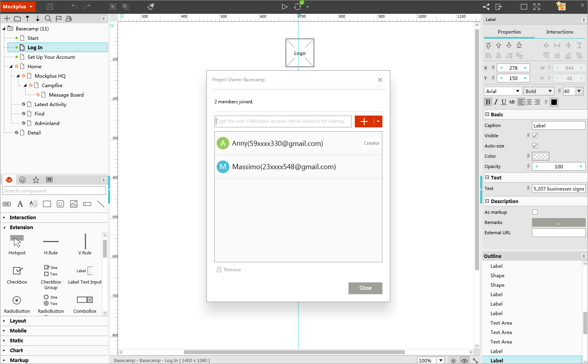Toggle strikethrough formatting button
The height and width of the screenshot is (364, 588).
pyautogui.click(x=512, y=102)
